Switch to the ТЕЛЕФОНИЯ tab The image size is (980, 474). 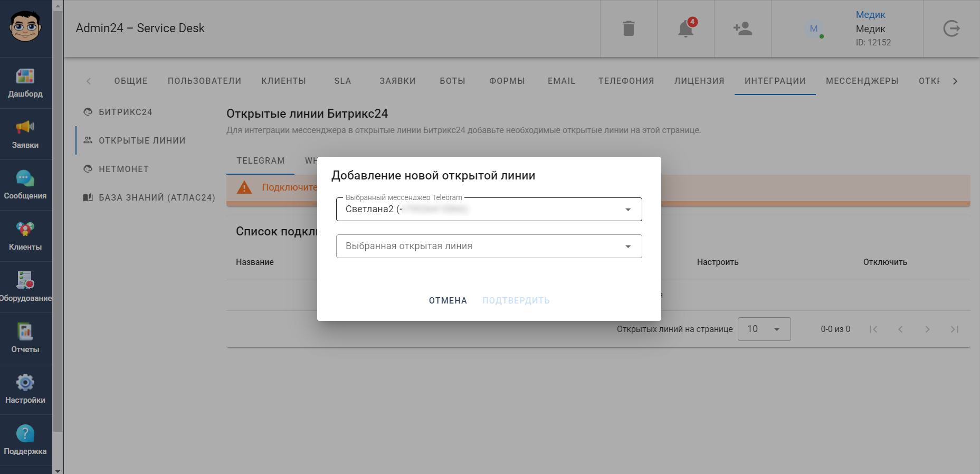tap(626, 81)
